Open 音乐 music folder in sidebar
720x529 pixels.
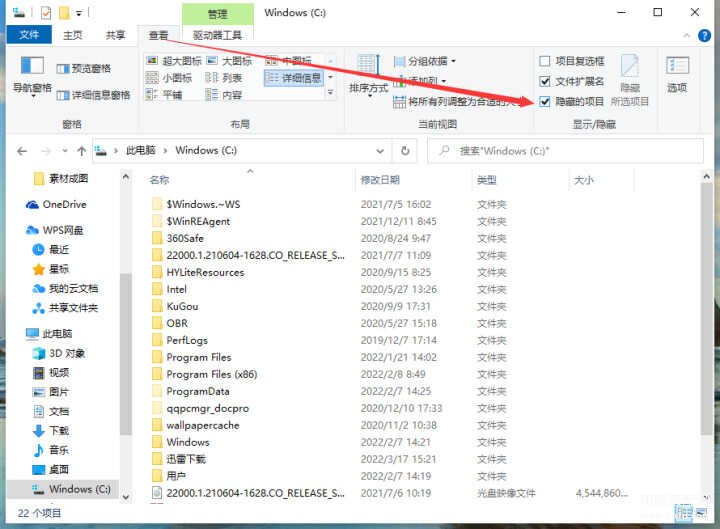[x=51, y=450]
